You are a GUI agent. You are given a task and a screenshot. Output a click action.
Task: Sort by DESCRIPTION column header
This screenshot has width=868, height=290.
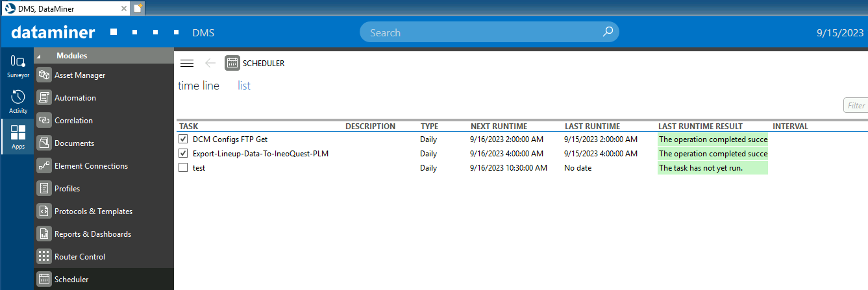coord(370,127)
